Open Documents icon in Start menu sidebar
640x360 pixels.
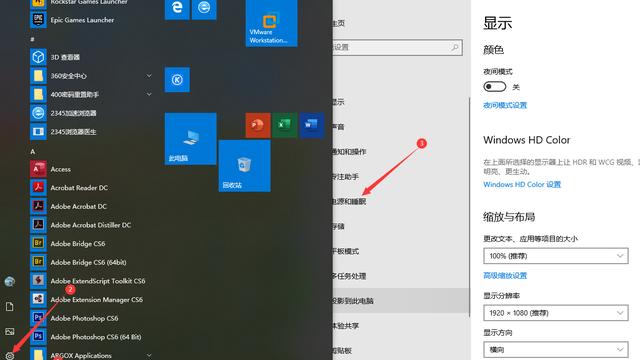coord(10,307)
